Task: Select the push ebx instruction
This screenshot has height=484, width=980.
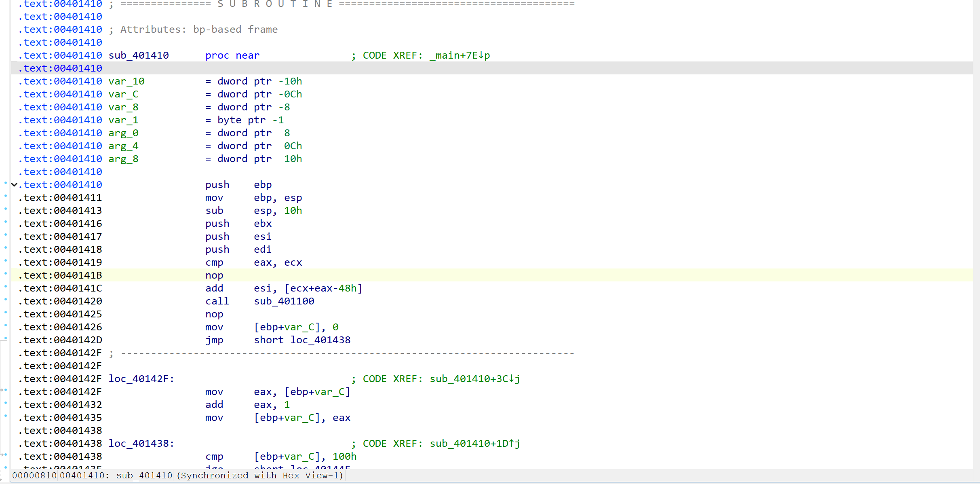Action: click(x=238, y=224)
